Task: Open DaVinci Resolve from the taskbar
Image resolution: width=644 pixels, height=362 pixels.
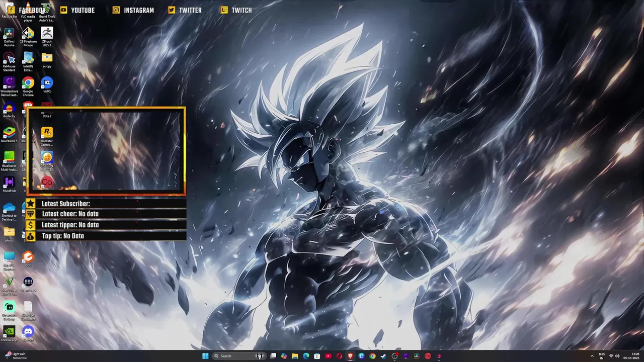Action: [x=417, y=356]
